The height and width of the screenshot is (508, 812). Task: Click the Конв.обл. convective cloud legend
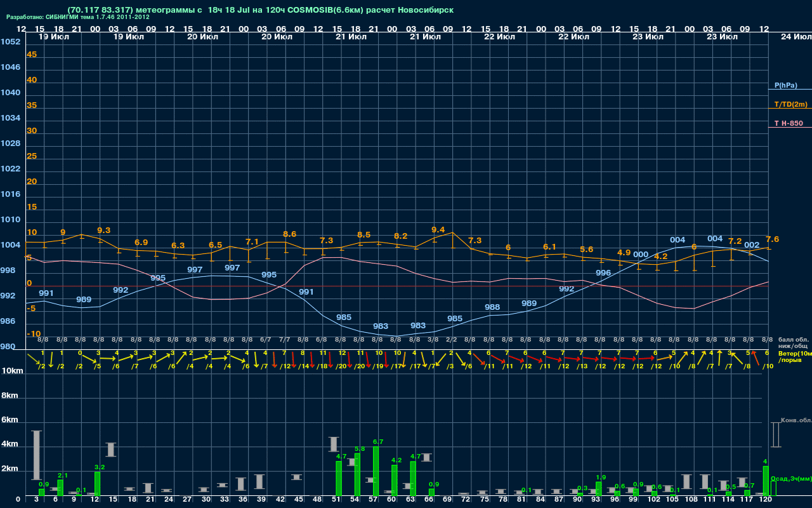click(796, 420)
